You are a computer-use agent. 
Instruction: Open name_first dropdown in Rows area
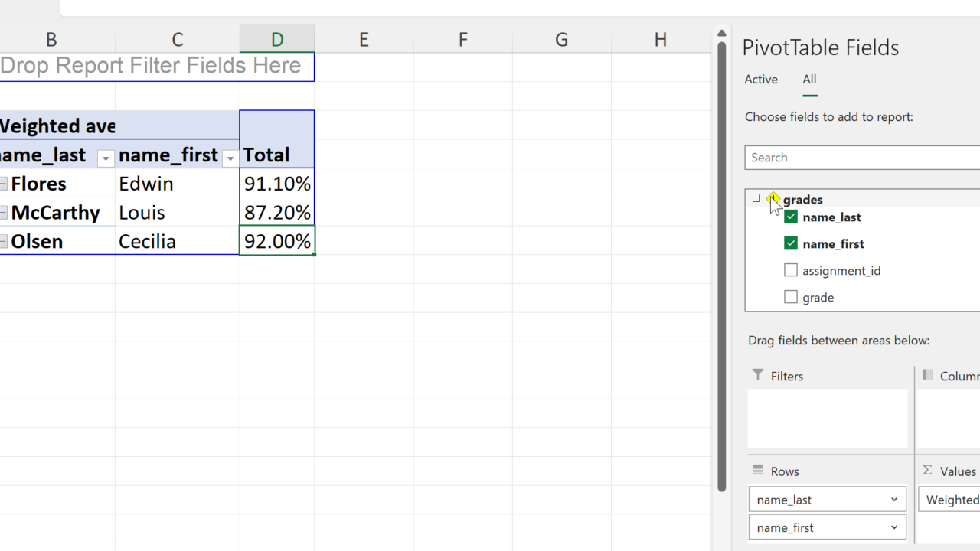click(x=894, y=527)
